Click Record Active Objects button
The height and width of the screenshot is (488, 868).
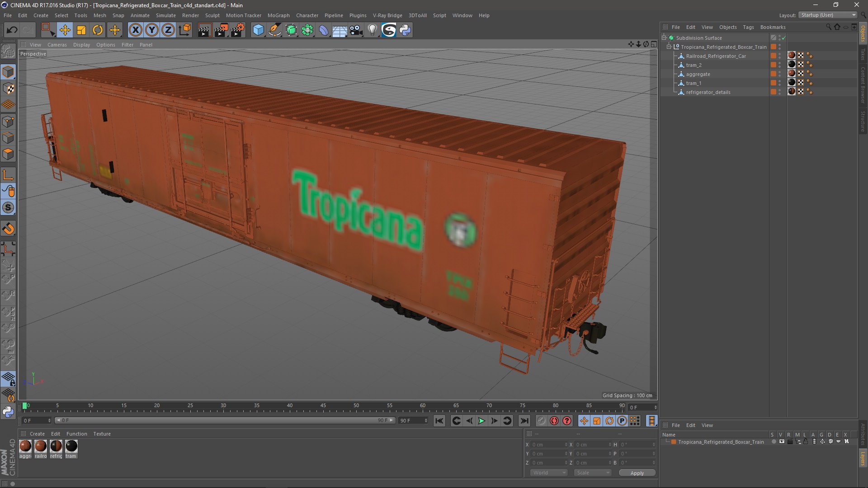pyautogui.click(x=541, y=421)
